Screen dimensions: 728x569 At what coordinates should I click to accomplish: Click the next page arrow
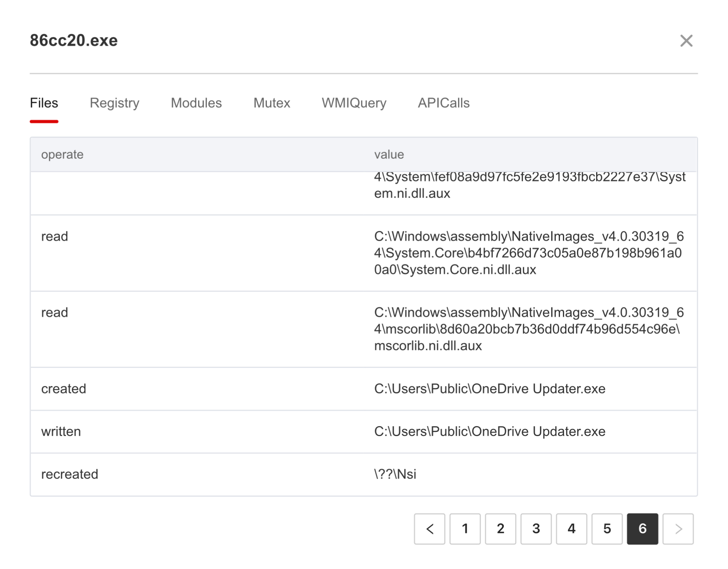click(677, 528)
